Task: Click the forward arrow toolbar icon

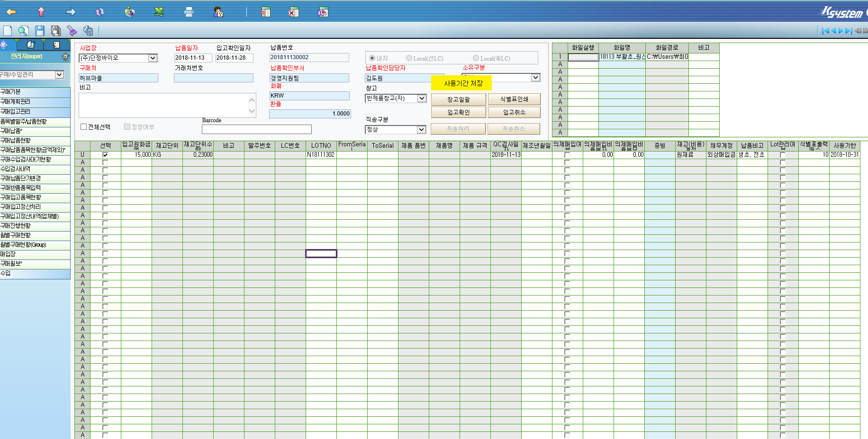Action: coord(71,12)
